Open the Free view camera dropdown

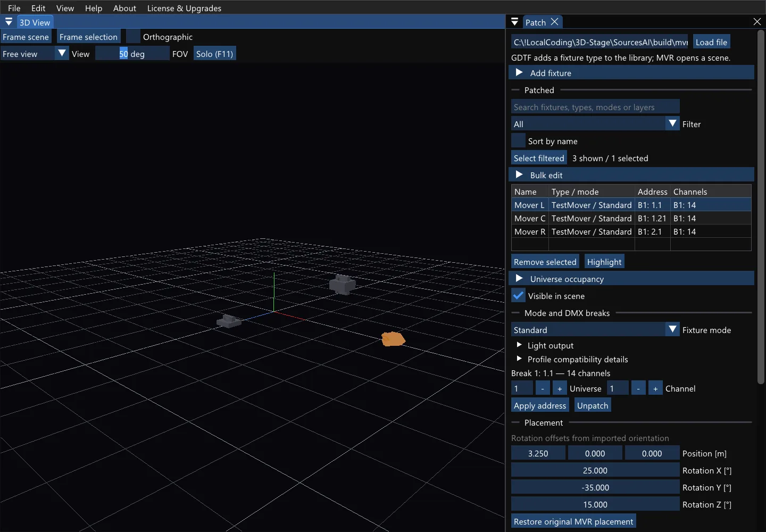pos(35,54)
